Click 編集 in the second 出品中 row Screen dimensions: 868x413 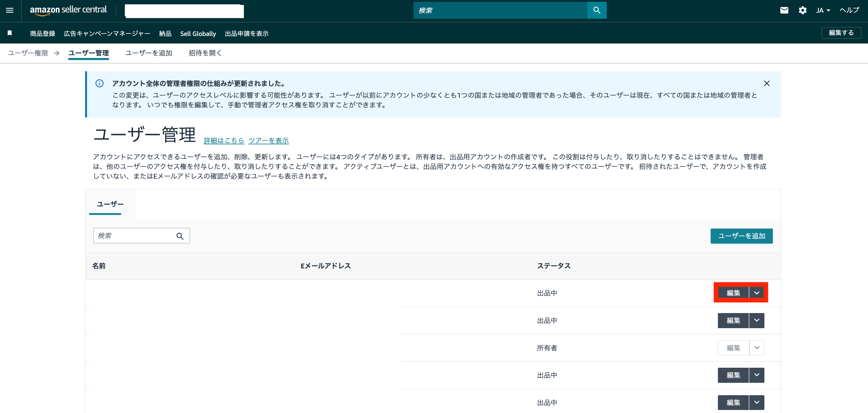[x=733, y=320]
